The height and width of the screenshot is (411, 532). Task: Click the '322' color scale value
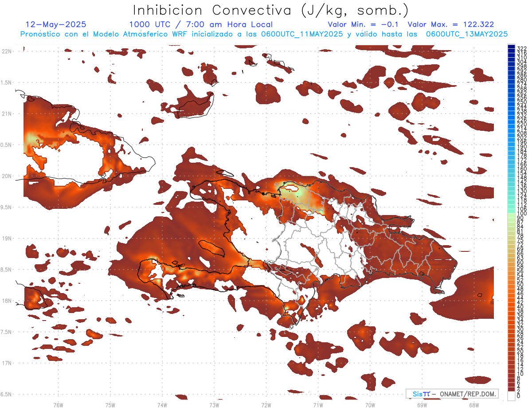click(521, 48)
